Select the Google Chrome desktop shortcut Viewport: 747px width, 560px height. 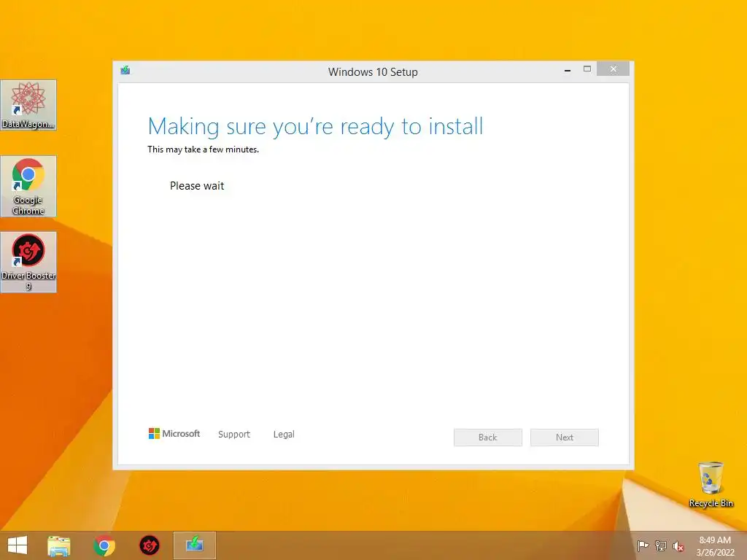28,186
